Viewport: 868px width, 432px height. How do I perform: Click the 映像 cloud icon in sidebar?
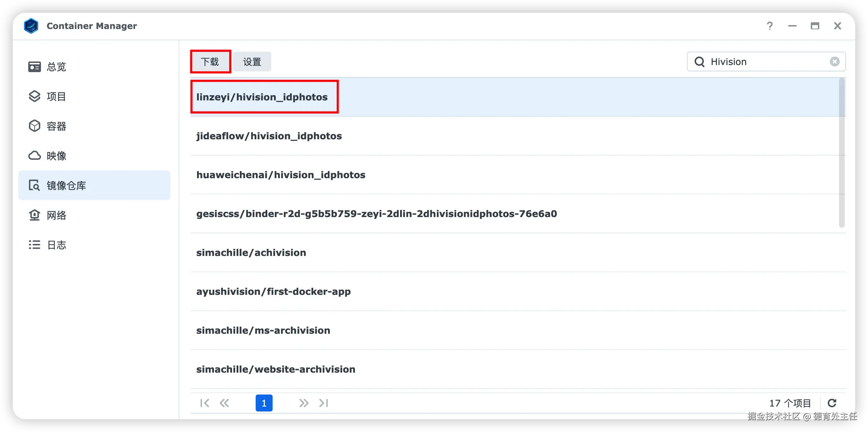tap(35, 156)
